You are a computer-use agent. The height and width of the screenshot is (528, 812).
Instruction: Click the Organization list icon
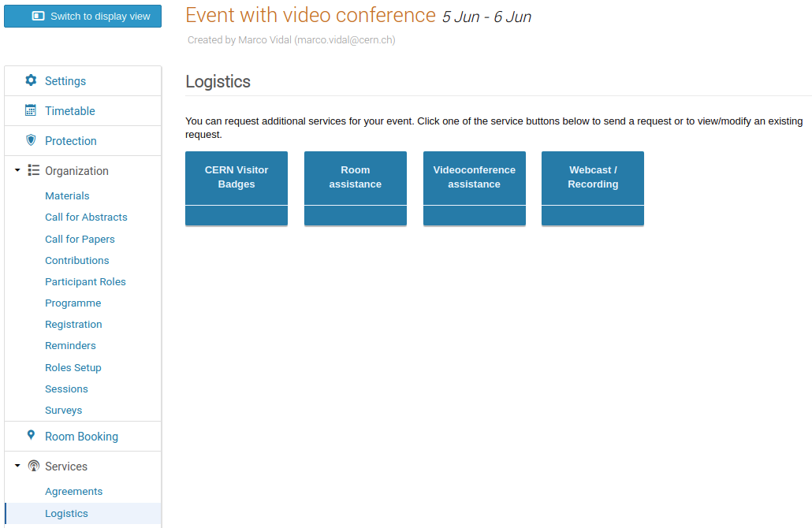click(x=34, y=170)
